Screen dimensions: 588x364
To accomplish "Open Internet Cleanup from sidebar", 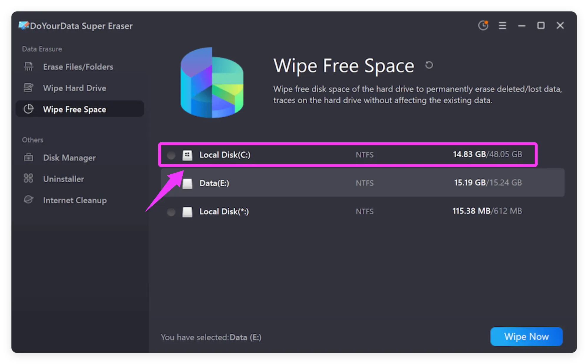I will (80, 200).
